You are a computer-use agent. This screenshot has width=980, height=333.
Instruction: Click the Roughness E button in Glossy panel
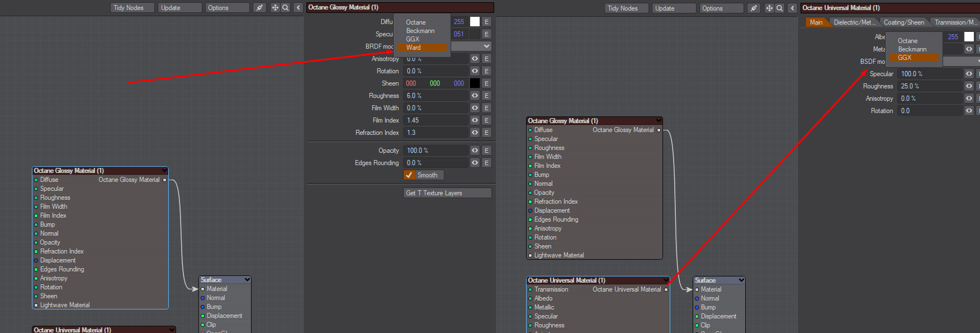486,96
